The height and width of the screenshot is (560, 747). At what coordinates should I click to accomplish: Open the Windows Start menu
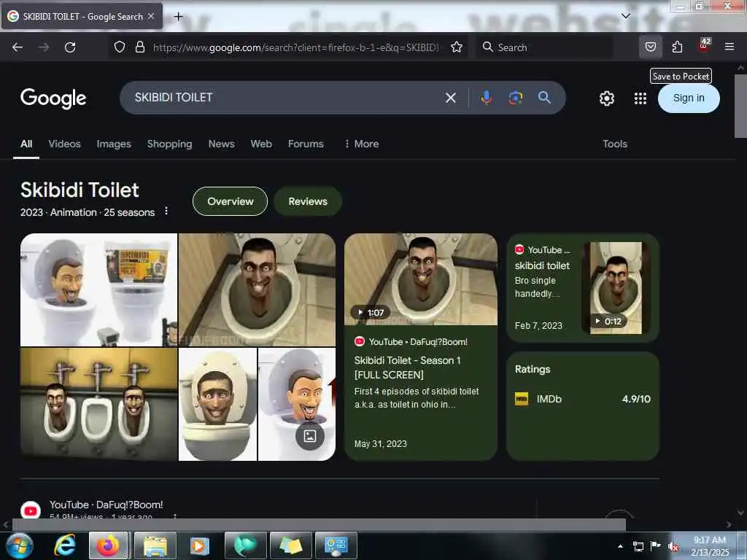(x=20, y=545)
